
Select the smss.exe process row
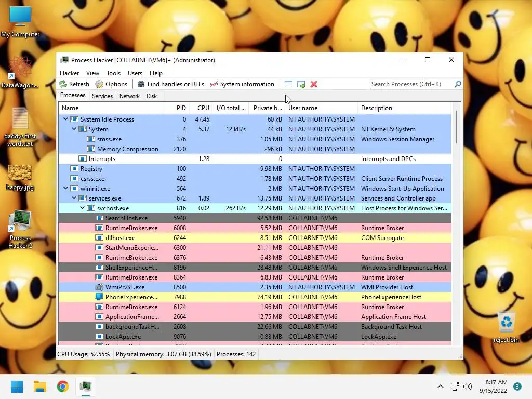pos(255,139)
